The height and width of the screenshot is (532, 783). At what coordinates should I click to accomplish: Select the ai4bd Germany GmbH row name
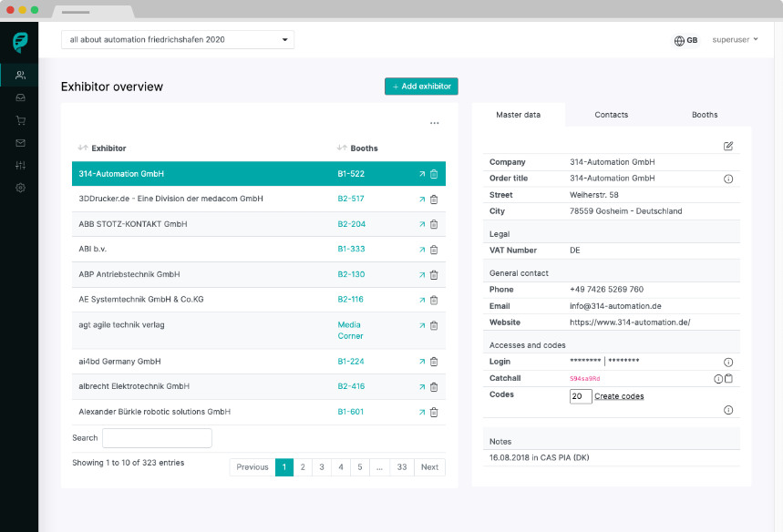[119, 362]
